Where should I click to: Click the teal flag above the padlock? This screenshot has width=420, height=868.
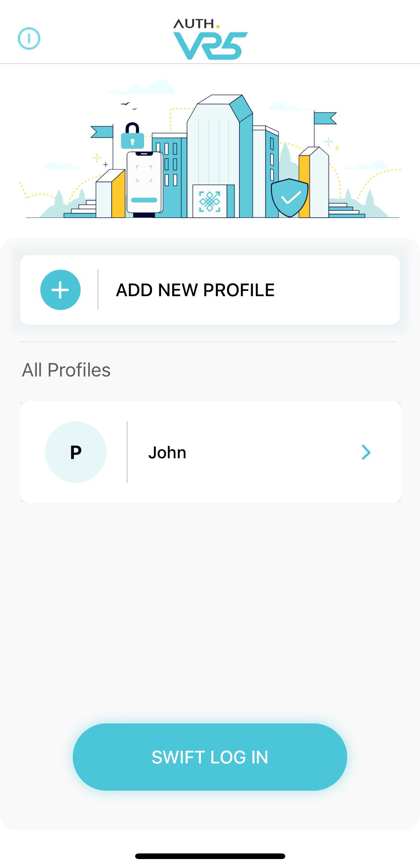(x=103, y=131)
